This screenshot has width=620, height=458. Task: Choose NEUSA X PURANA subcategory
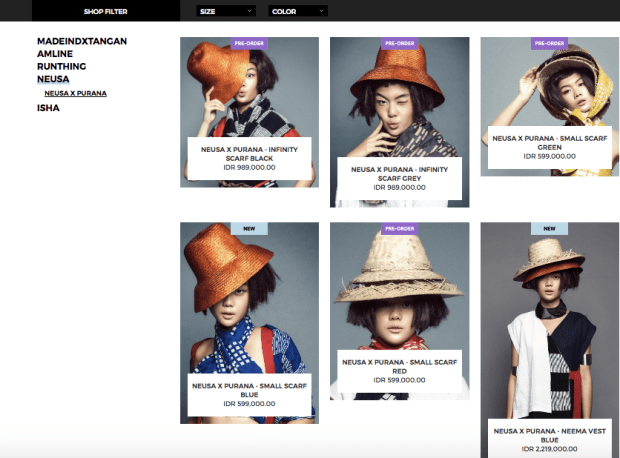point(75,93)
